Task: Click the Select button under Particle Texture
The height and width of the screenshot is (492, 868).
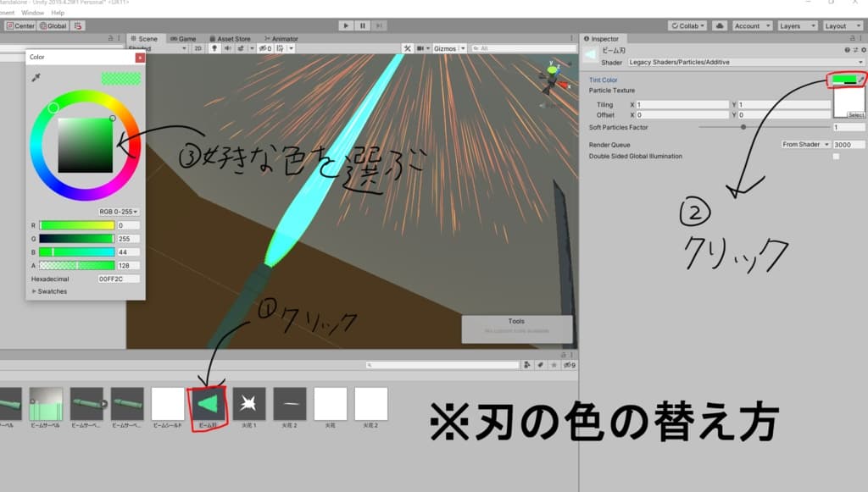Action: tap(857, 114)
